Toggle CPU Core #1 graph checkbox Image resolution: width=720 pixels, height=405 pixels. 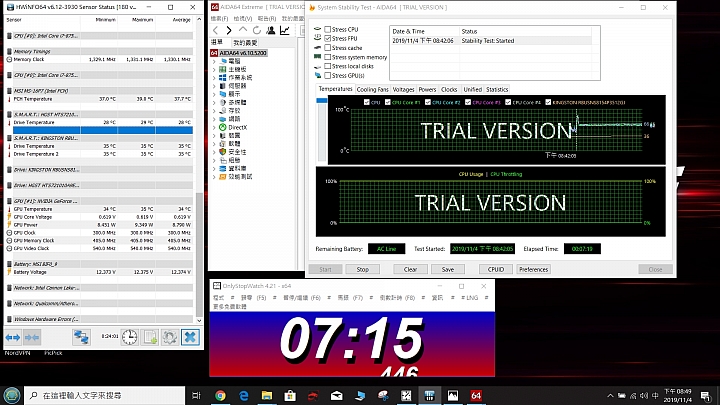tap(388, 102)
